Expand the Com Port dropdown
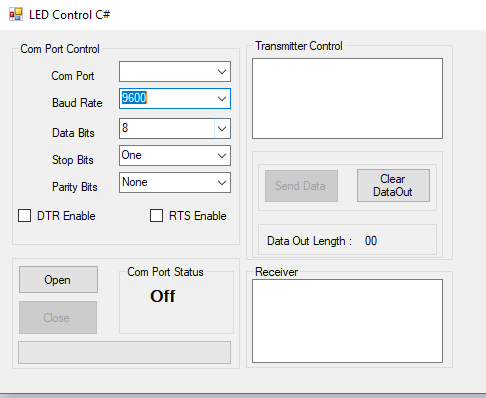 [x=222, y=72]
